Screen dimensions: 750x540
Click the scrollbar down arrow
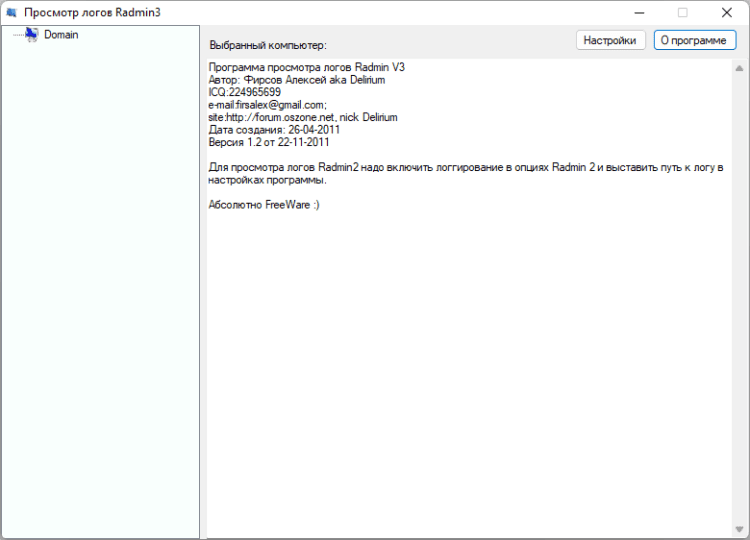739,529
